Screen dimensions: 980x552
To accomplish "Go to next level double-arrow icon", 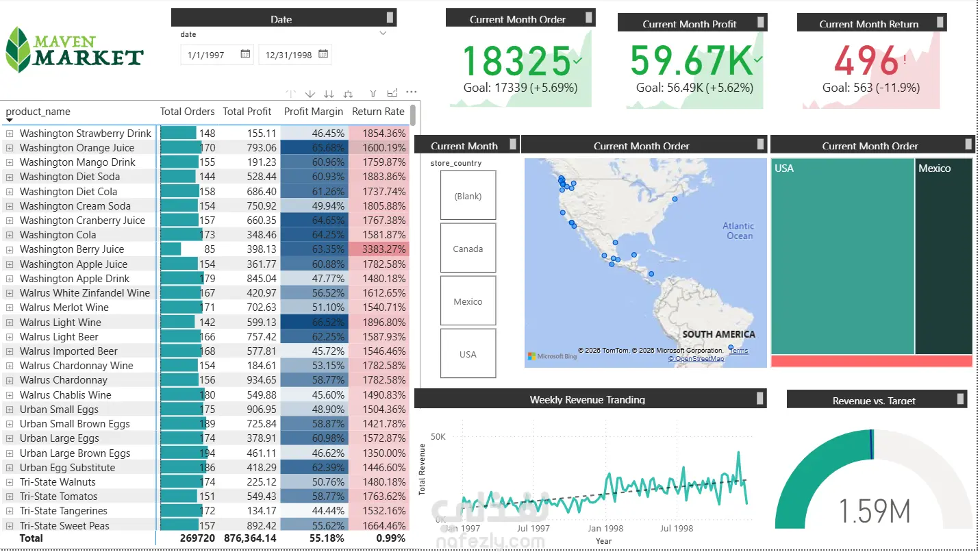I will (x=329, y=94).
